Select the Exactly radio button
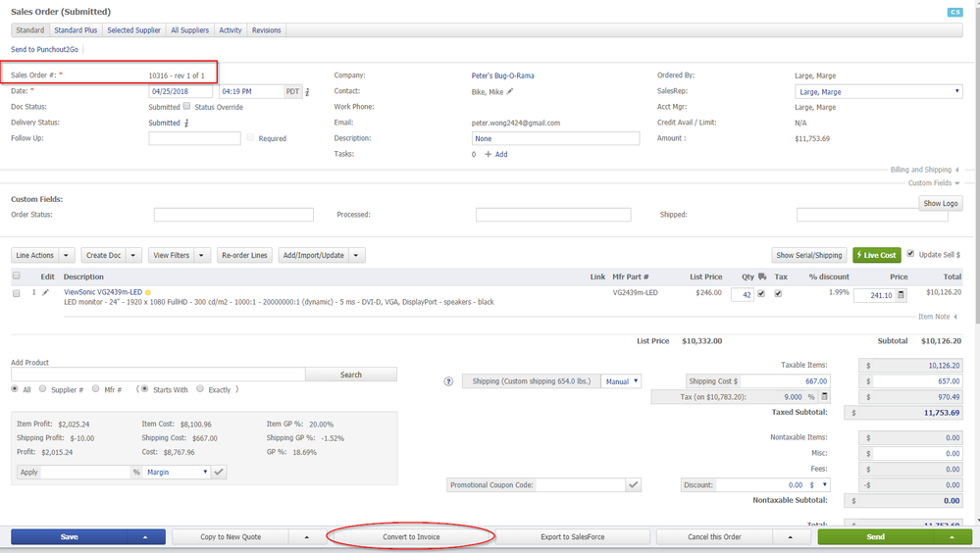Image resolution: width=980 pixels, height=553 pixels. pyautogui.click(x=200, y=389)
